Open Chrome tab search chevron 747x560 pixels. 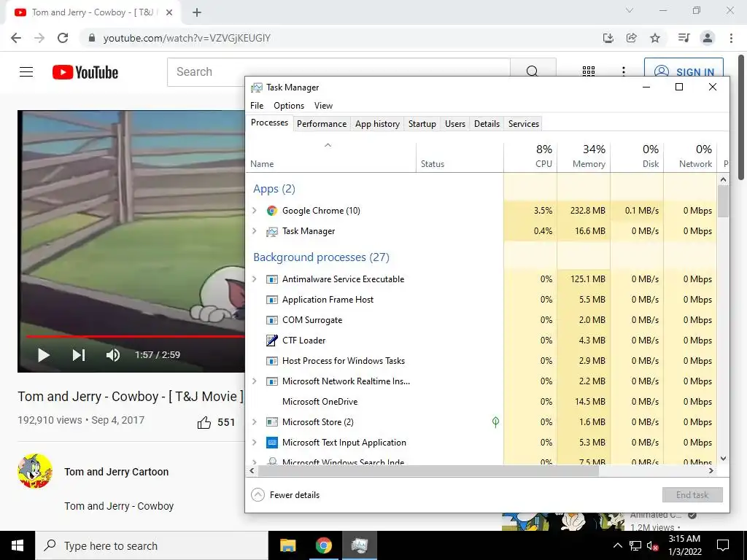pos(630,10)
